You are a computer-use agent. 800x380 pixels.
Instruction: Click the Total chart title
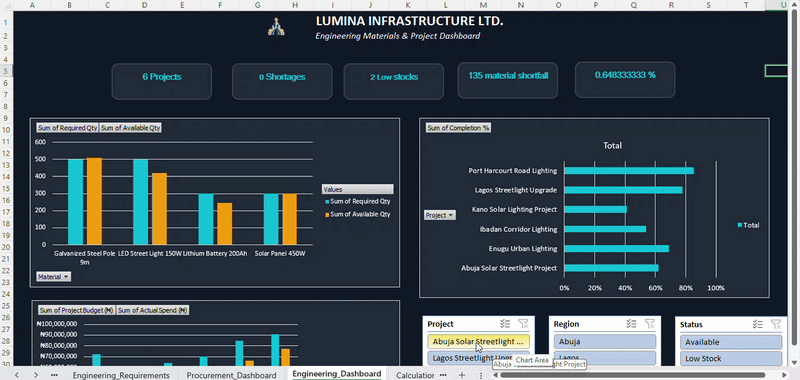pos(612,145)
